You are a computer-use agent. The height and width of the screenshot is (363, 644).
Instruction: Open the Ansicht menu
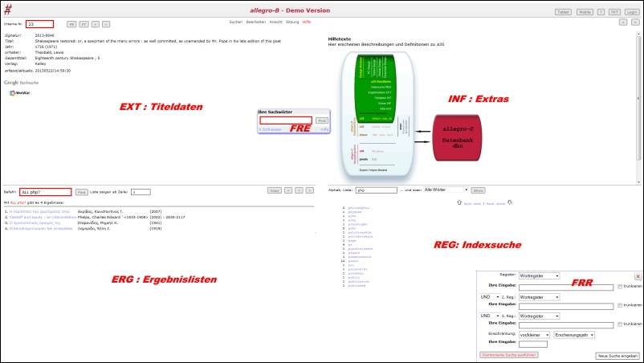coord(276,22)
